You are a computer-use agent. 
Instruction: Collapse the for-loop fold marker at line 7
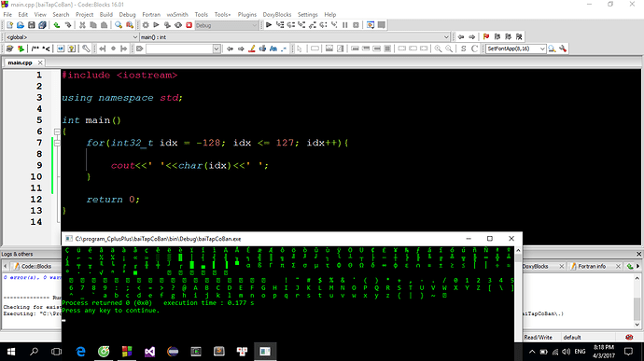pyautogui.click(x=57, y=143)
